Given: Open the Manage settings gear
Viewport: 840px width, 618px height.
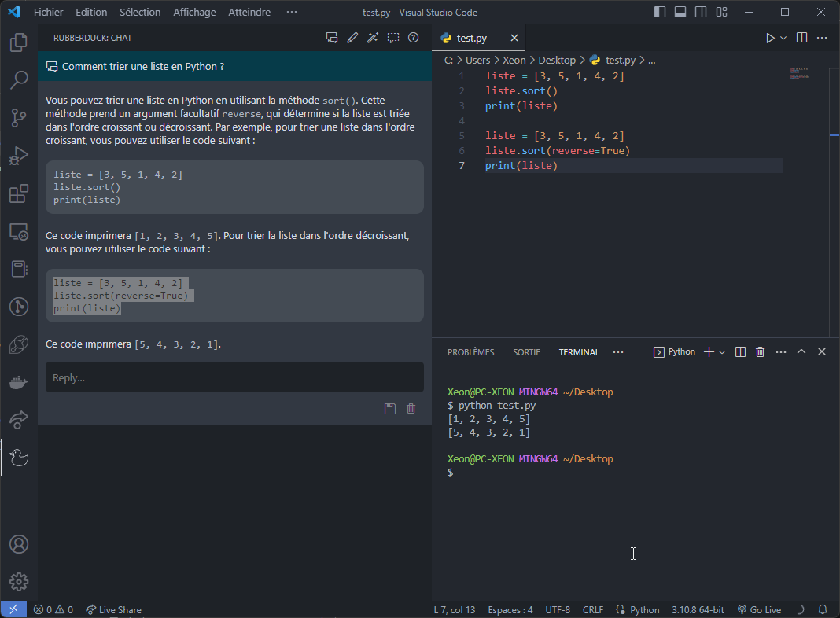Looking at the screenshot, I should (19, 582).
